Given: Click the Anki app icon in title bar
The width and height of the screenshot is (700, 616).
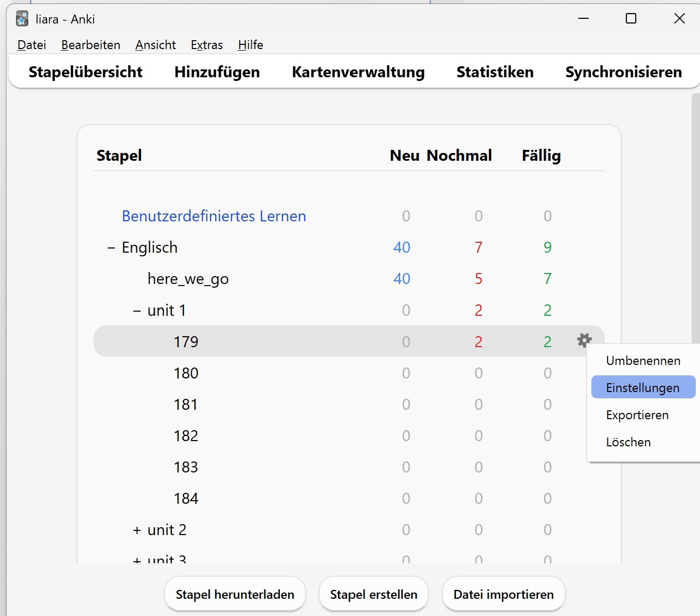Looking at the screenshot, I should click(x=22, y=19).
